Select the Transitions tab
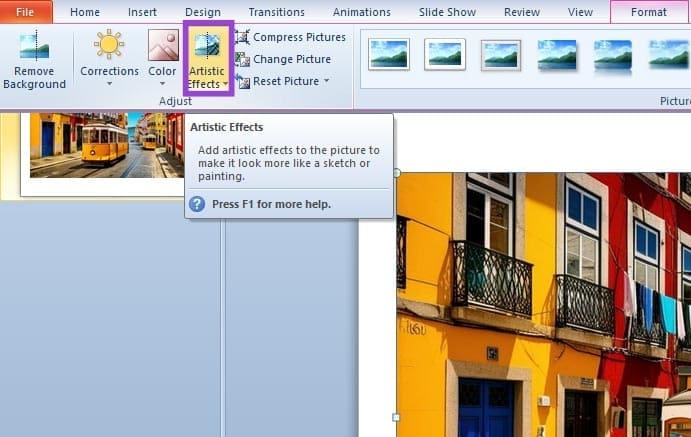This screenshot has height=437, width=691. click(276, 12)
